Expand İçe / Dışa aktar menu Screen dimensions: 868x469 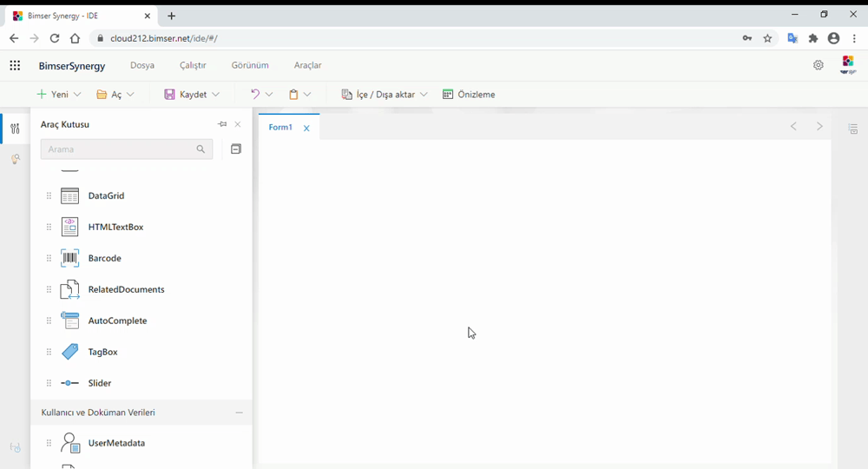(424, 95)
